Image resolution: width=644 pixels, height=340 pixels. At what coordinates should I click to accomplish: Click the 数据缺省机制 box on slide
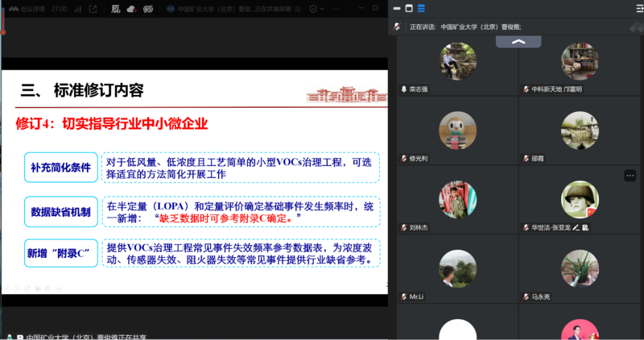tap(61, 212)
